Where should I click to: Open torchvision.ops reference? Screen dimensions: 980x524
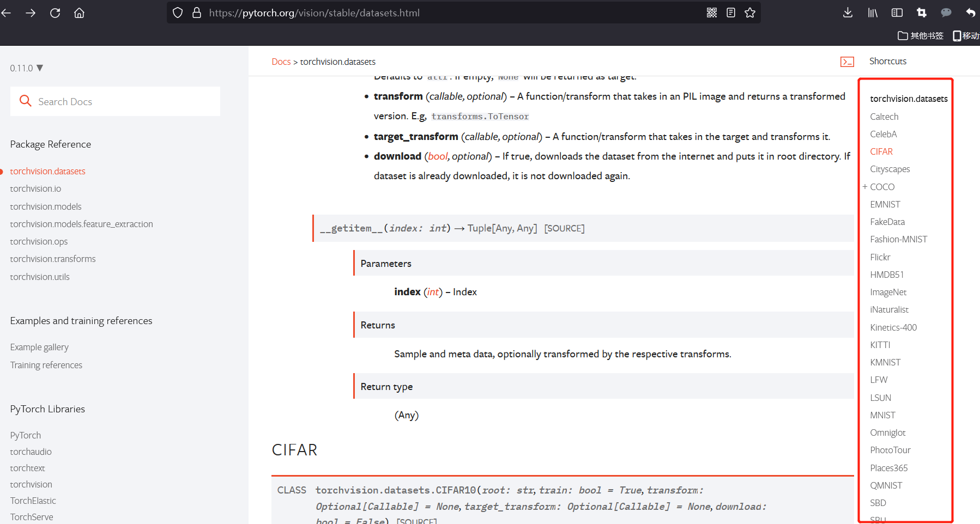pos(39,241)
